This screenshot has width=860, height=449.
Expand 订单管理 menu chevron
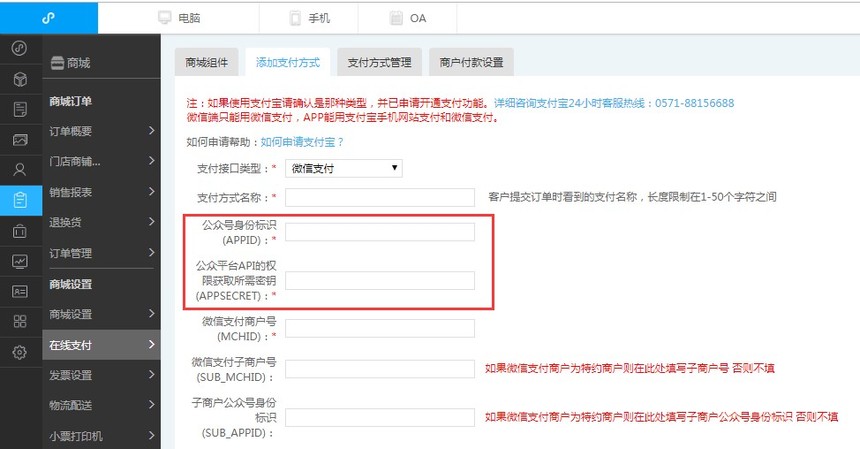tap(152, 252)
